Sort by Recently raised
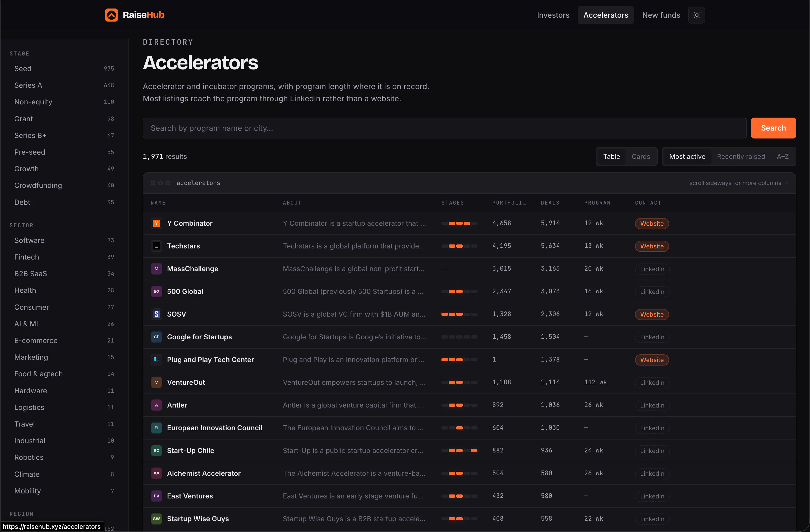Viewport: 810px width, 532px height. (741, 156)
